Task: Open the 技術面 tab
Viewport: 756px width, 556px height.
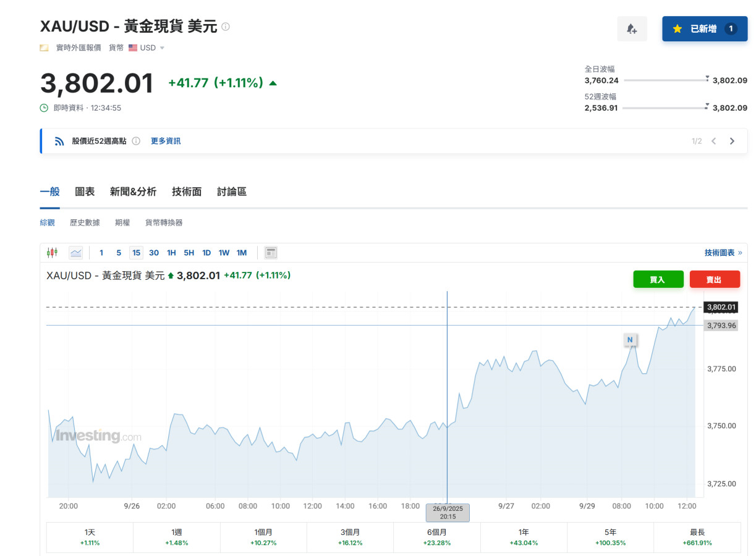Action: point(187,192)
